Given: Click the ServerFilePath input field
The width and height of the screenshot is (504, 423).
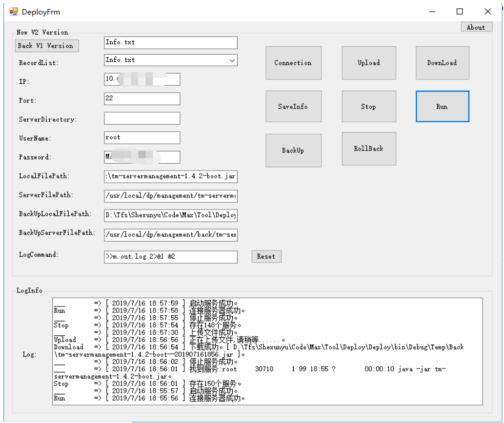Looking at the screenshot, I should pos(171,196).
